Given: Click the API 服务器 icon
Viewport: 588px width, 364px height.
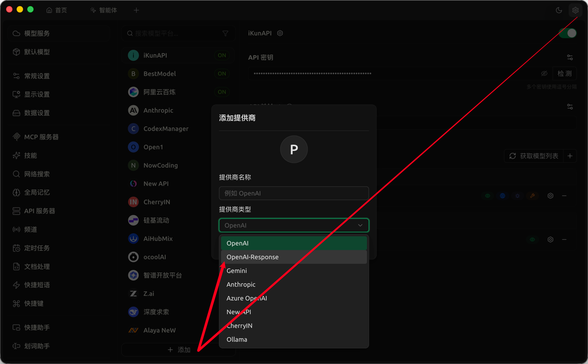Looking at the screenshot, I should click(x=17, y=211).
